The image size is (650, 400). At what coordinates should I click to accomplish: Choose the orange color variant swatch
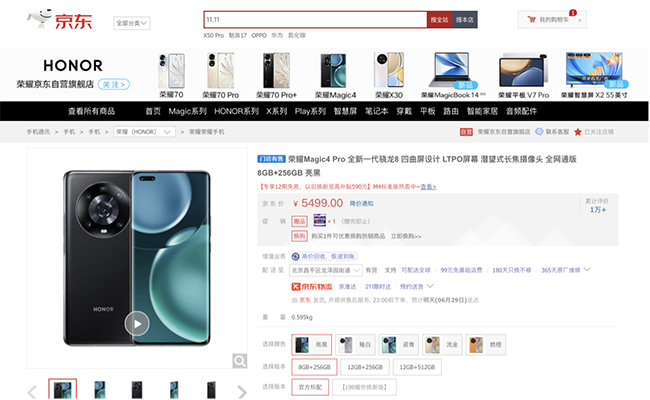point(486,345)
